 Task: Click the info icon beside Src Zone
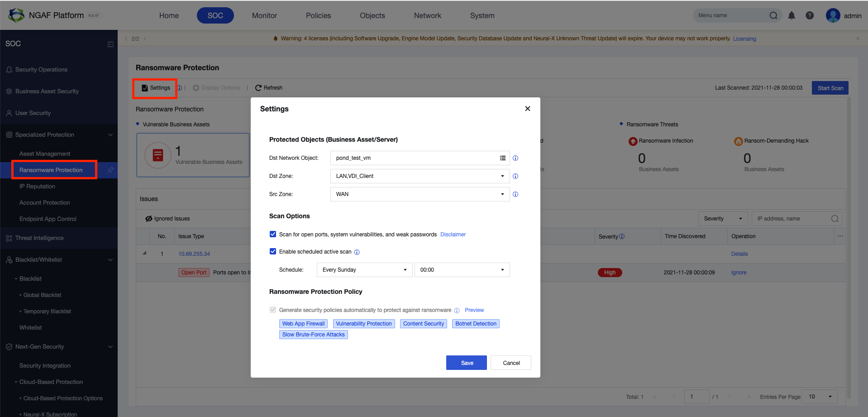pos(515,194)
